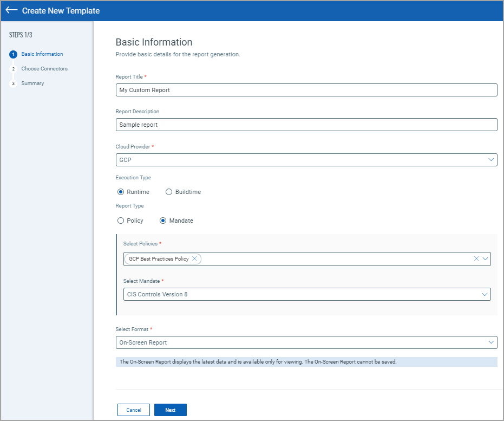Screen dimensions: 504x421
Task: Go to Choose Connectors step
Action: tap(44, 69)
